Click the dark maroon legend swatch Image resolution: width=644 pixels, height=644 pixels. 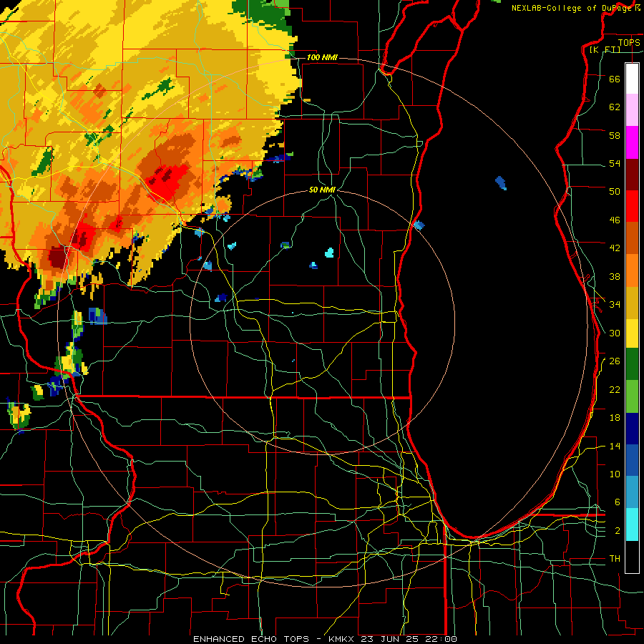632,175
